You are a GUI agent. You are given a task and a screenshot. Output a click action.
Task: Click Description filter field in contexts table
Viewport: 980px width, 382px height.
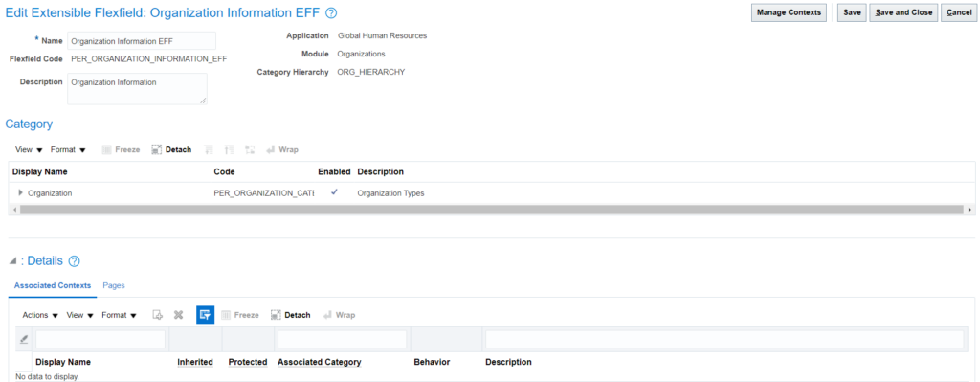coord(724,340)
